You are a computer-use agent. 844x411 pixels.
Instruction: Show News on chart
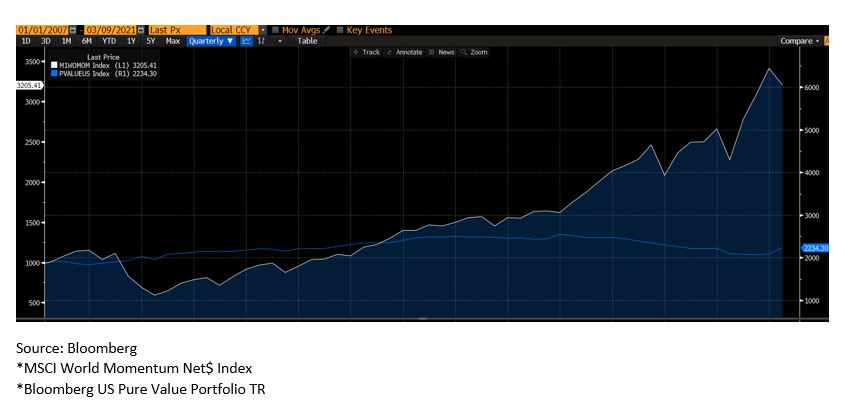442,52
